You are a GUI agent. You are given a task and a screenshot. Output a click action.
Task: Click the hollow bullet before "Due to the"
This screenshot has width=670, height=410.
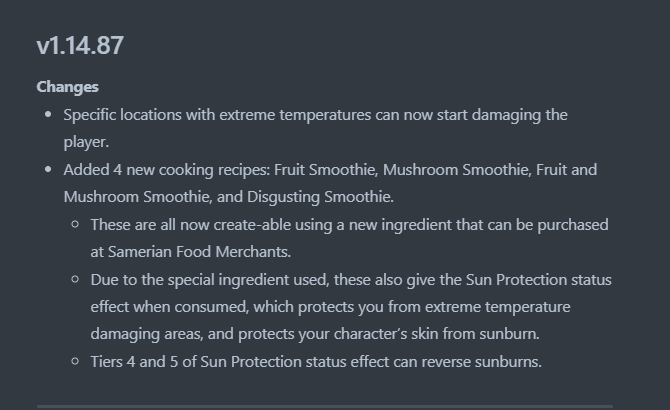pos(75,279)
